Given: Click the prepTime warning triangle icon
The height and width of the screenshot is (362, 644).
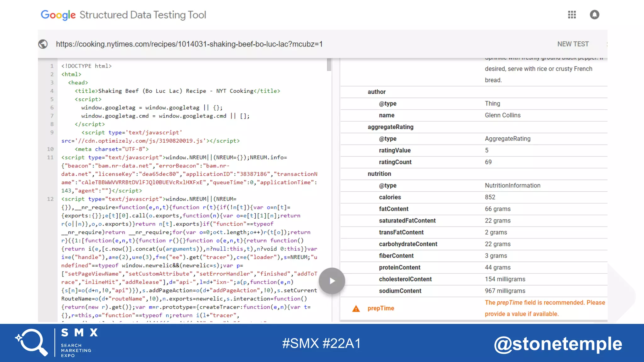Looking at the screenshot, I should tap(356, 309).
